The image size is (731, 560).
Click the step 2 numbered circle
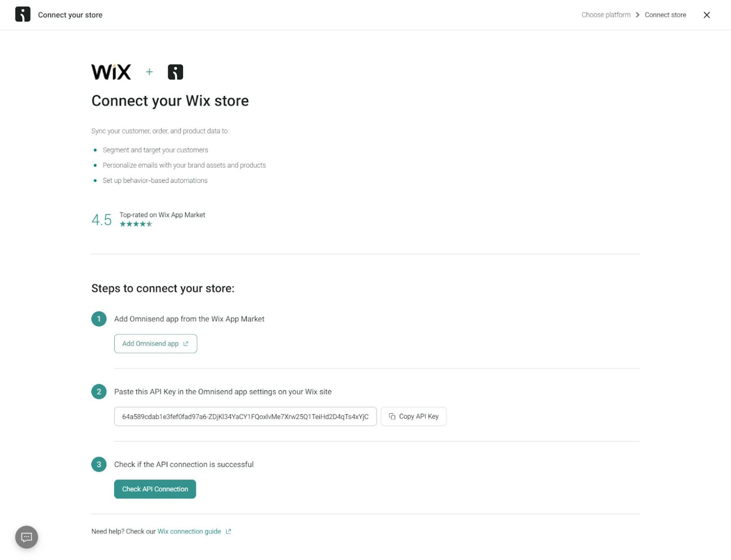coord(98,392)
